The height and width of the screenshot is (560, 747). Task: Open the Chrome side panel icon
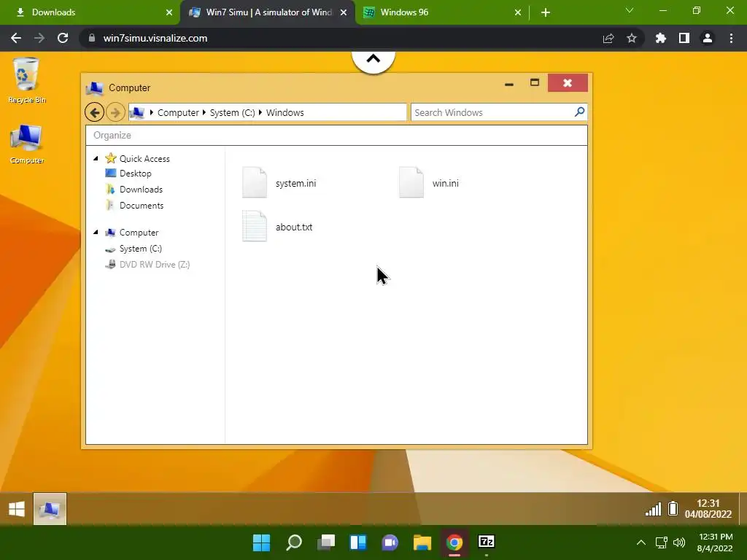684,38
